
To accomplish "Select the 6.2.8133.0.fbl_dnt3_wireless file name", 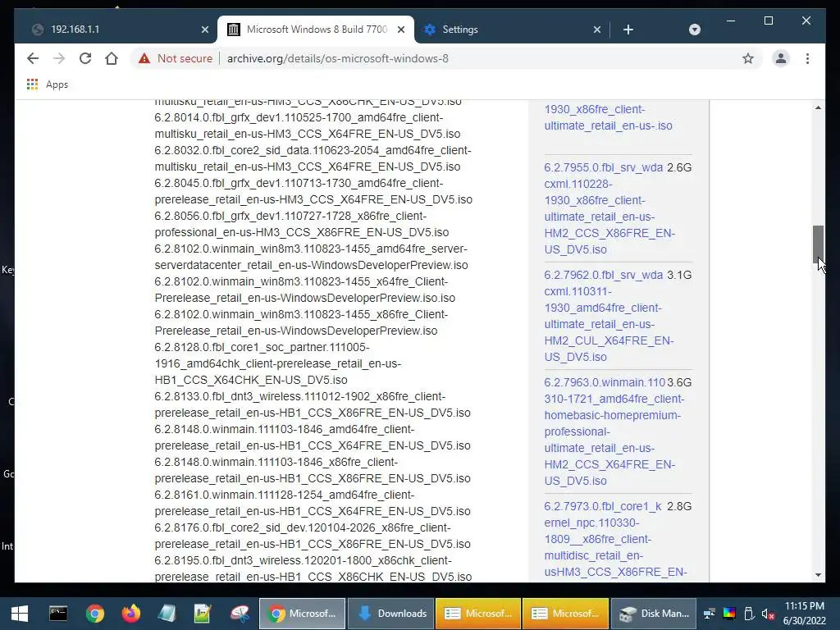I will (x=313, y=404).
